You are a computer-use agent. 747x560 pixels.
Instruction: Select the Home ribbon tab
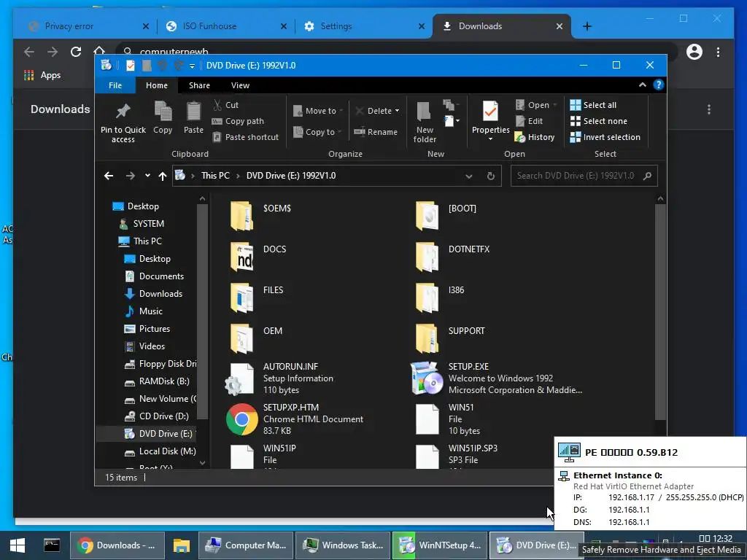(157, 85)
